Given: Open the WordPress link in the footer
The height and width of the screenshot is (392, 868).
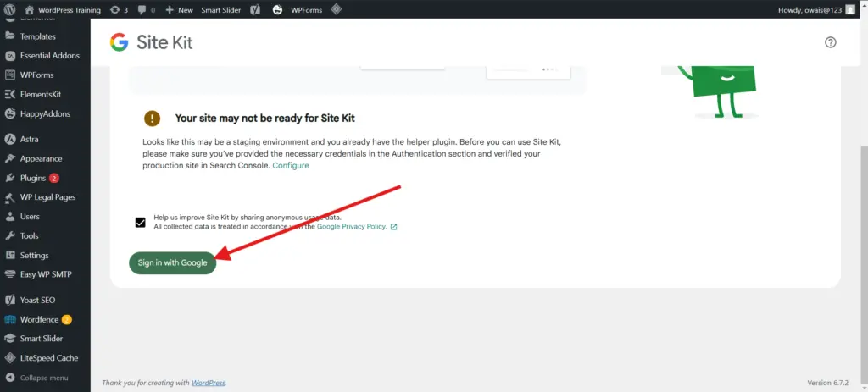Looking at the screenshot, I should 209,383.
